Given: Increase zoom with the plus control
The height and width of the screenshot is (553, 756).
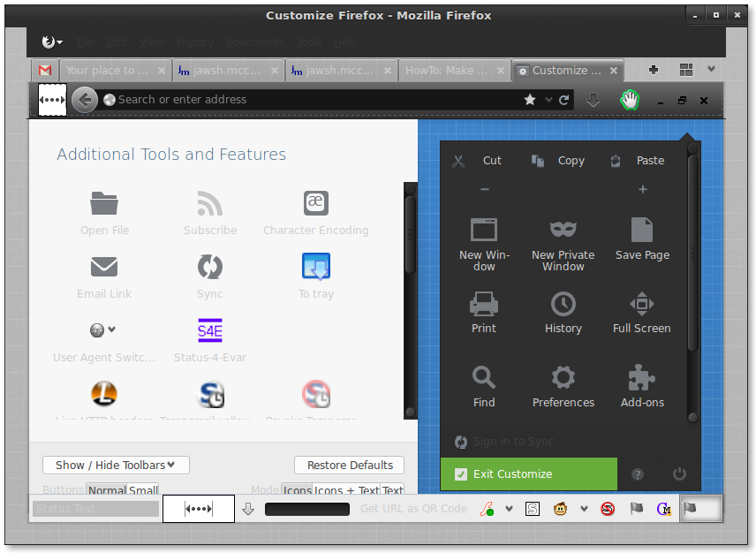Looking at the screenshot, I should pos(642,188).
